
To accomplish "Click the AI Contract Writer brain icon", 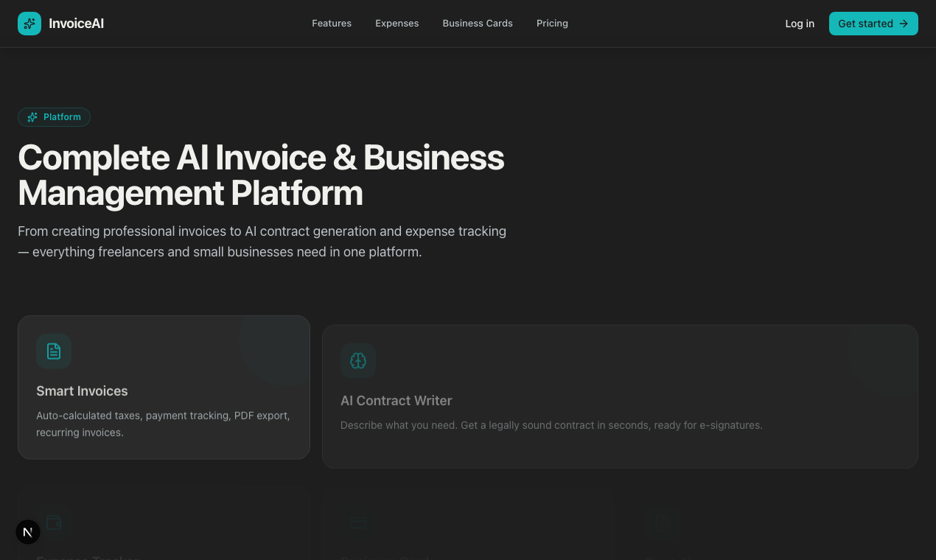I will 358,360.
